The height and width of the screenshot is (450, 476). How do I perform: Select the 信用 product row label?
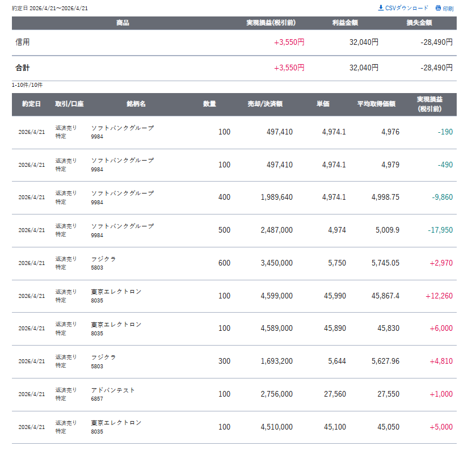[x=23, y=42]
